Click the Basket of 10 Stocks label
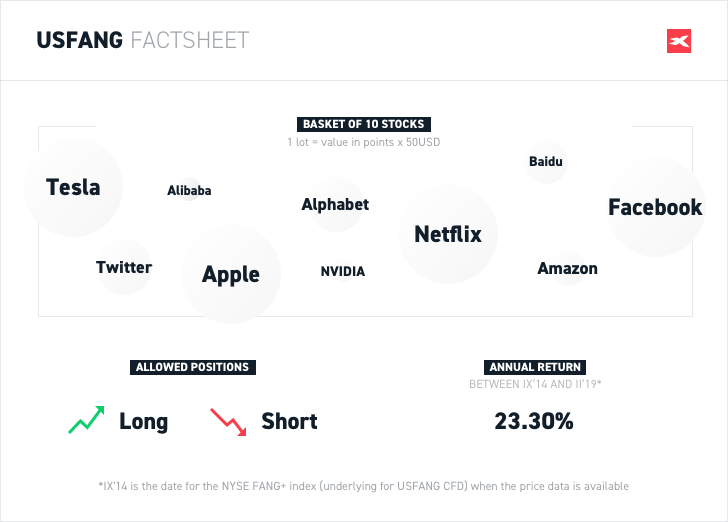Image resolution: width=728 pixels, height=522 pixels. [364, 124]
